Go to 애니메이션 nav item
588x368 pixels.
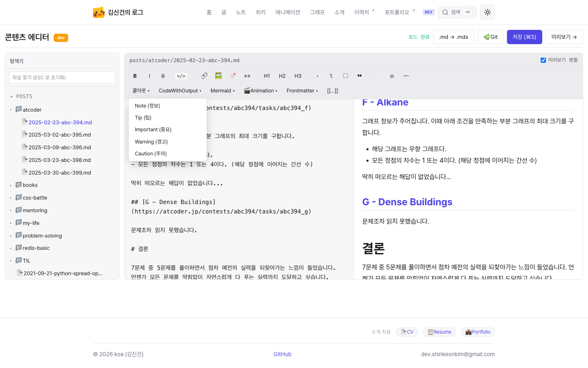coord(287,12)
